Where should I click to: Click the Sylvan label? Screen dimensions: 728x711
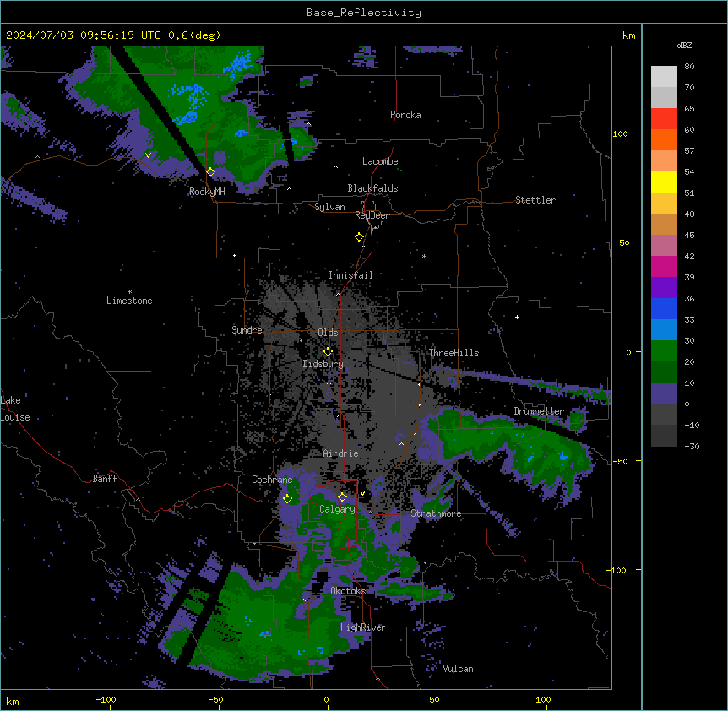[329, 207]
